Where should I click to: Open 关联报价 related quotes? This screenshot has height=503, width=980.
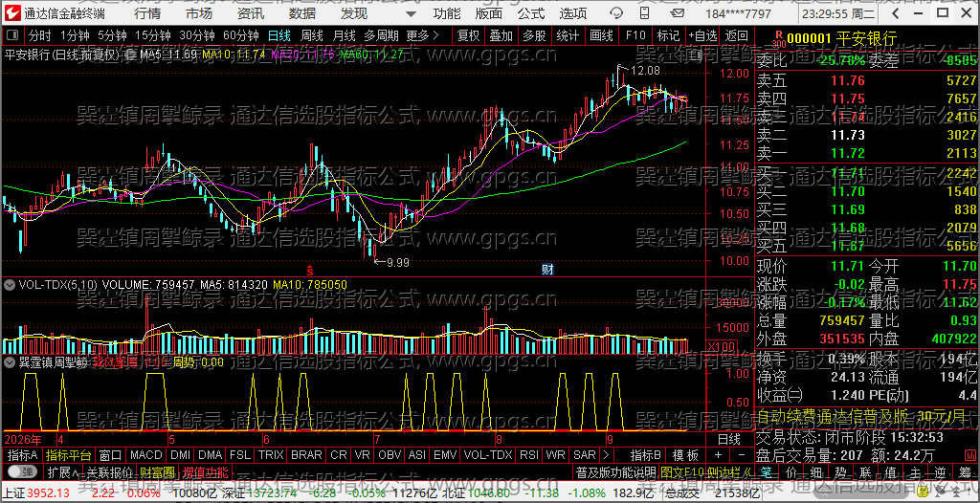(109, 471)
